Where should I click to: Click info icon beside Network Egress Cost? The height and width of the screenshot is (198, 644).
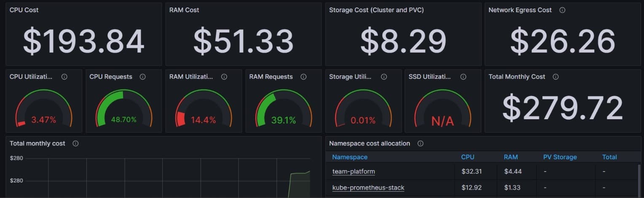click(562, 10)
